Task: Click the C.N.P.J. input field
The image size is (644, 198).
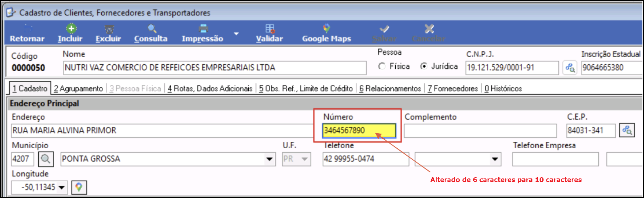Action: [x=512, y=68]
